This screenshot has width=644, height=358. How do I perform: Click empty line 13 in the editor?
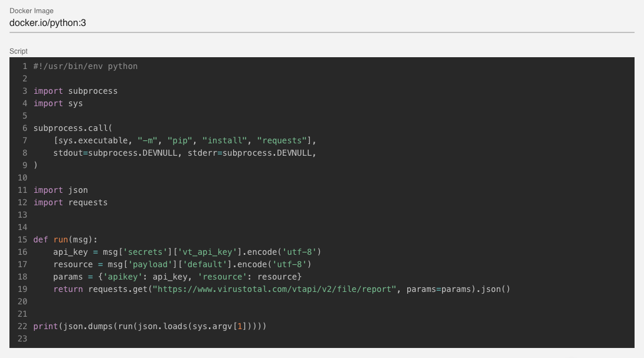click(x=177, y=215)
